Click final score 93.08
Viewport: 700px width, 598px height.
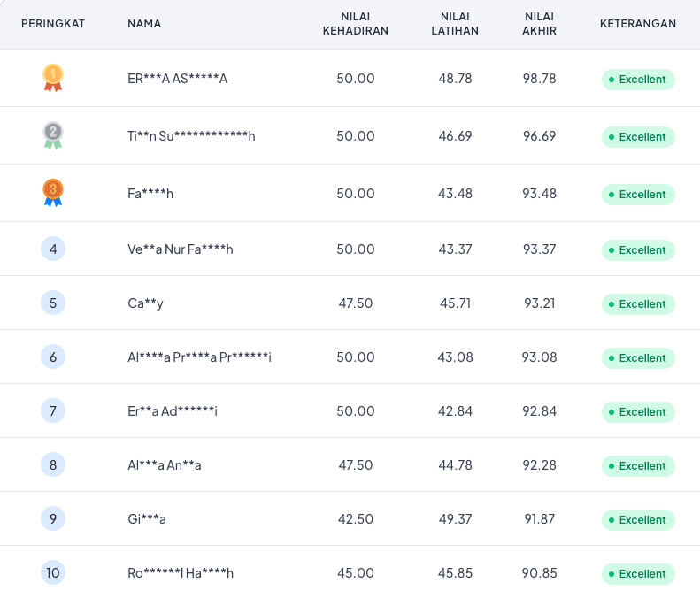coord(539,357)
